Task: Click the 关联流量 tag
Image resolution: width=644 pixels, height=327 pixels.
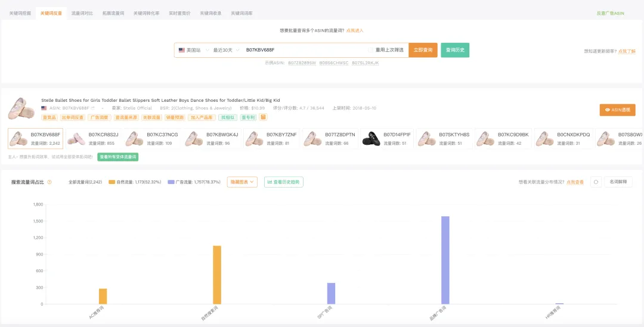Action: [x=152, y=117]
